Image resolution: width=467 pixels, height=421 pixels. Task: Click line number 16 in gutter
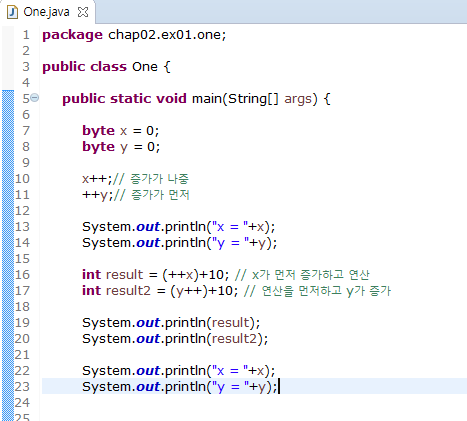click(x=22, y=275)
